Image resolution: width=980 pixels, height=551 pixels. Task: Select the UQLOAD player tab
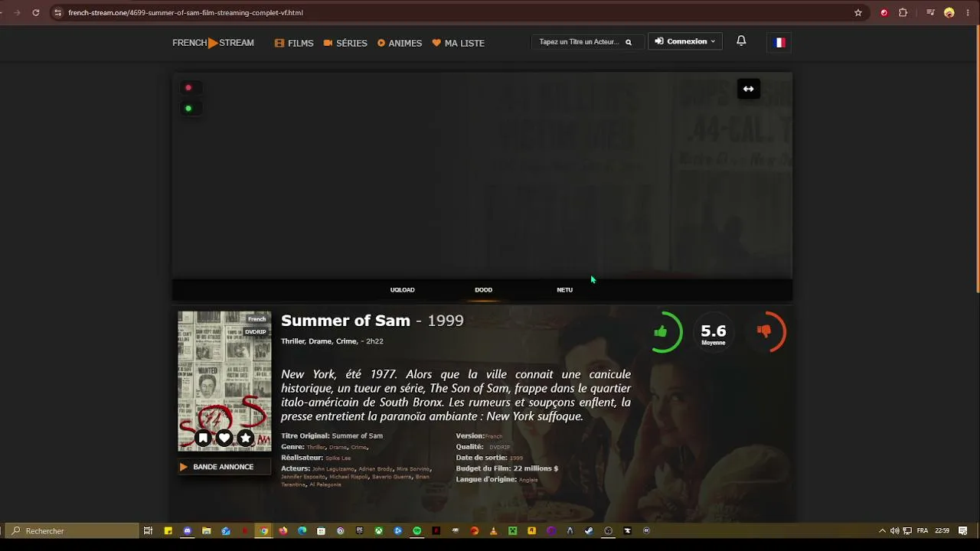point(402,290)
